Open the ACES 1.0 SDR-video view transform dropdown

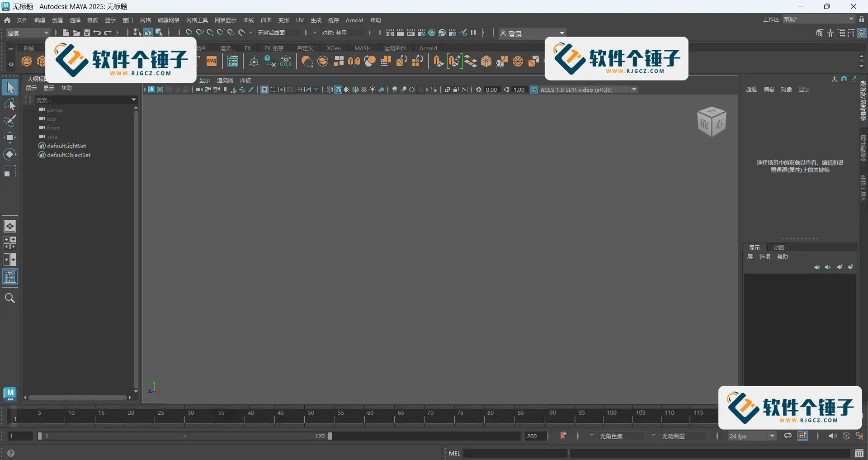coord(589,90)
